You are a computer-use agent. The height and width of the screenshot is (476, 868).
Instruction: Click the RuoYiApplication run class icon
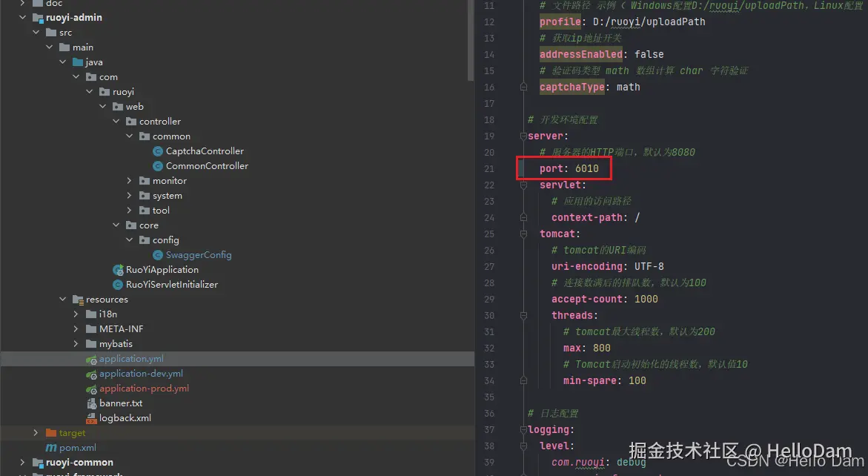point(118,270)
